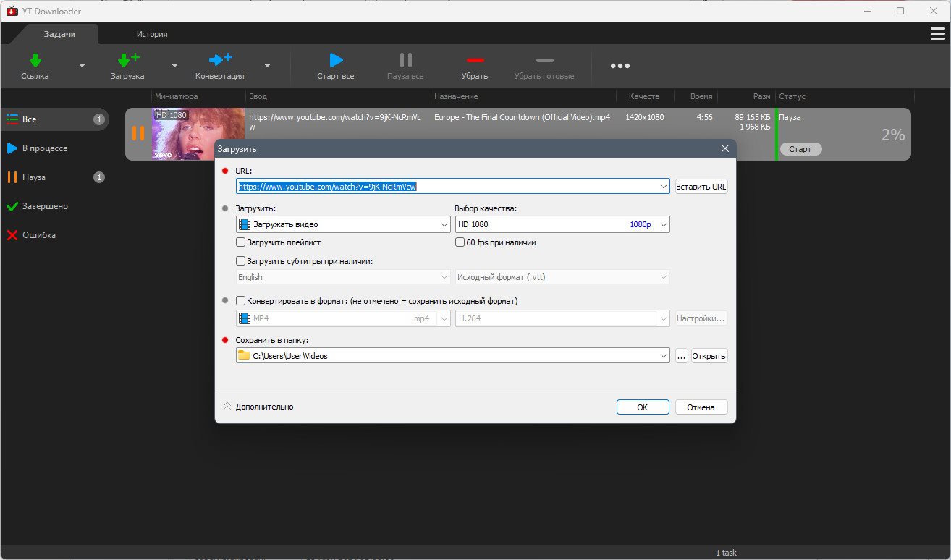Expand the Загружать видео dropdown
The width and height of the screenshot is (951, 560).
(x=343, y=224)
